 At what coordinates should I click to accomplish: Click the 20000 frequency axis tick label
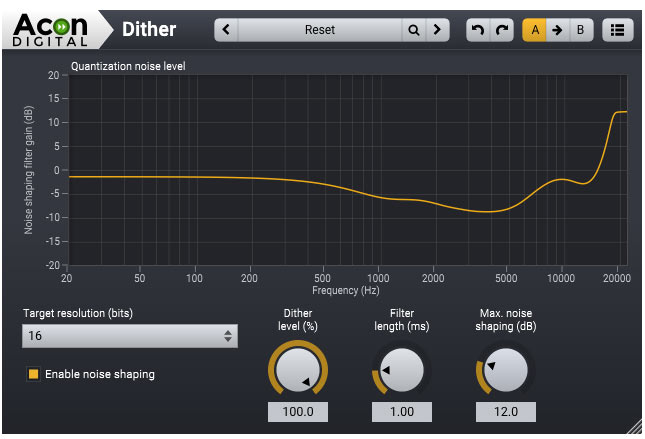click(x=617, y=278)
